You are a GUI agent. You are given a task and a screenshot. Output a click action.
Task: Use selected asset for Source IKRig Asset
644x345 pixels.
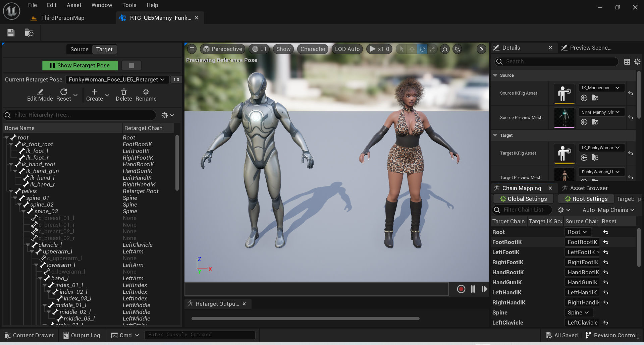click(584, 98)
